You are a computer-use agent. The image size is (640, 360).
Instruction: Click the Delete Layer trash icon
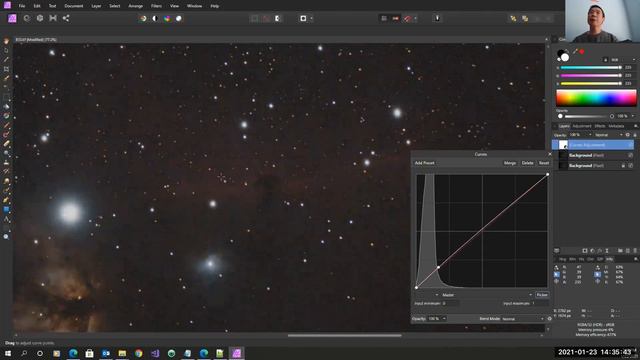tap(635, 251)
